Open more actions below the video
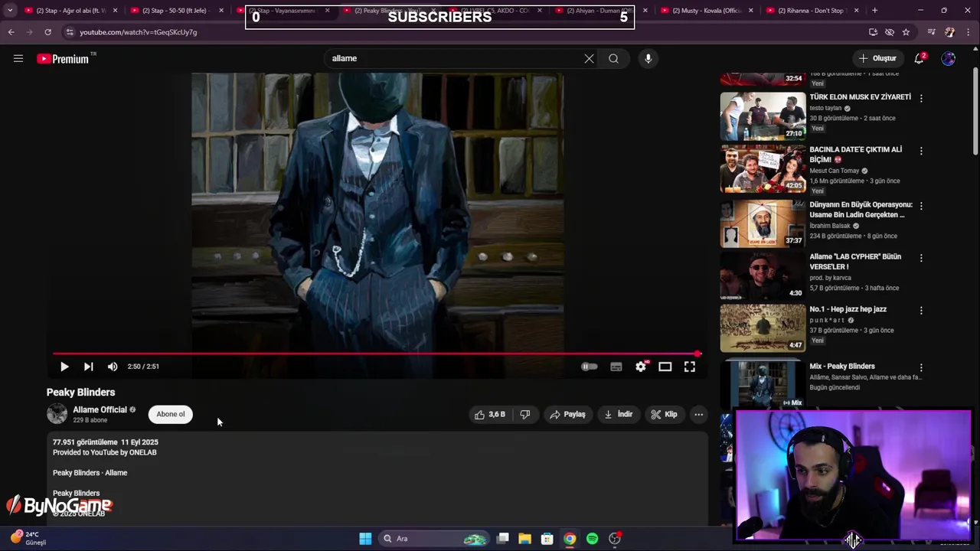 [x=698, y=414]
